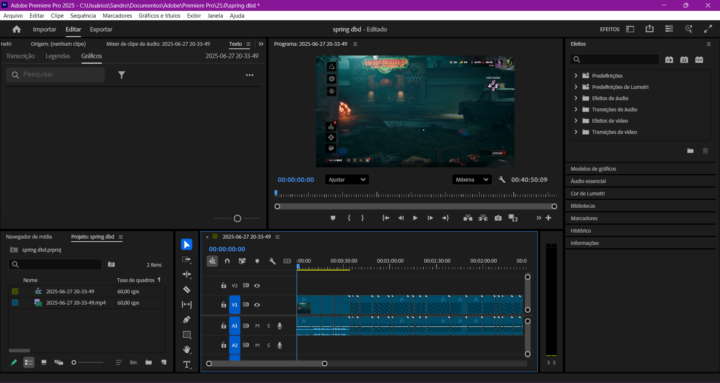Select the Ripple Edit tool
The image size is (720, 383).
tap(186, 275)
